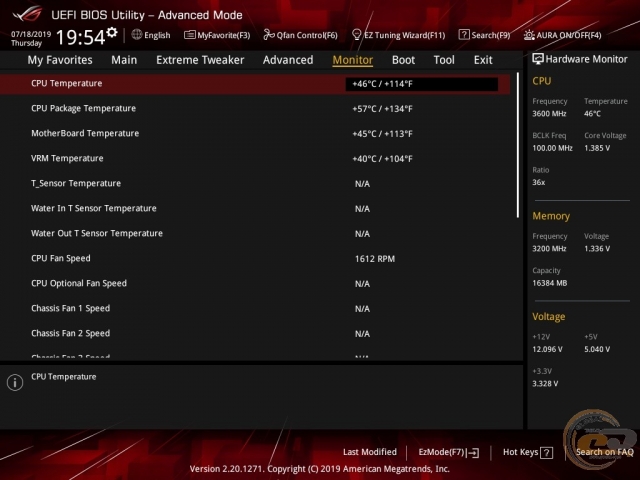The width and height of the screenshot is (640, 480).
Task: Click CPU frequency 3600 MHz value
Action: point(549,114)
